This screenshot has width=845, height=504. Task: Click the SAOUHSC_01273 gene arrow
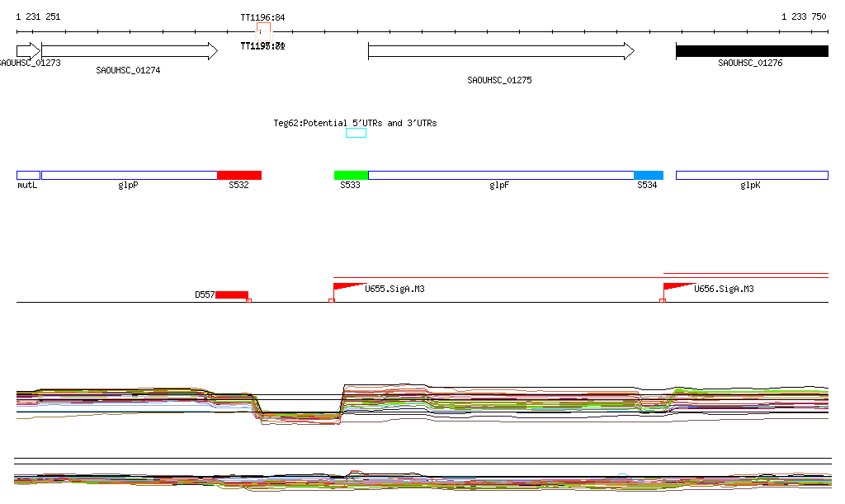tap(28, 51)
